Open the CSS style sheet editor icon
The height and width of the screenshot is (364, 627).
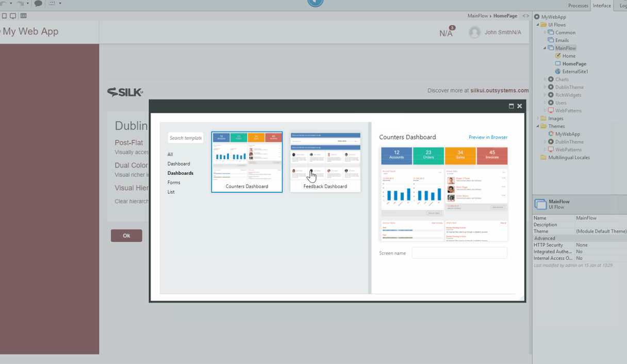pyautogui.click(x=24, y=16)
